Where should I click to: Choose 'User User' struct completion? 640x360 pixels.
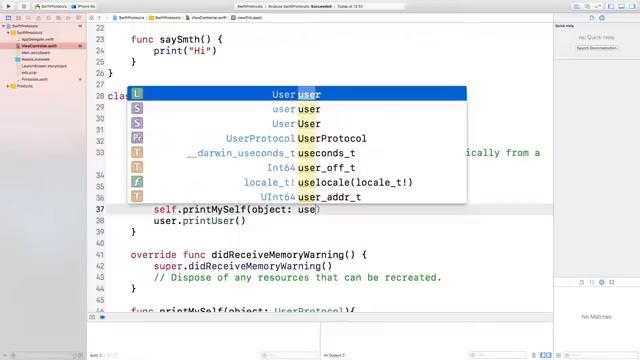click(297, 123)
